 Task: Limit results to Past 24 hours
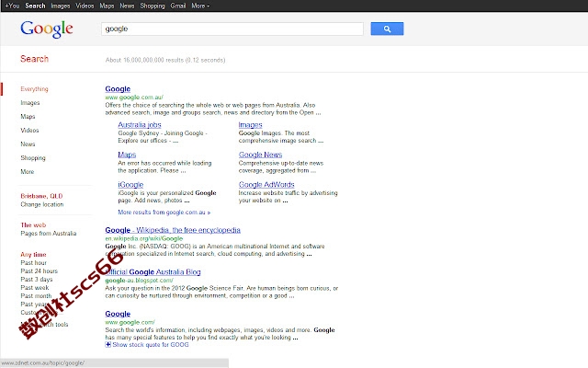39,271
